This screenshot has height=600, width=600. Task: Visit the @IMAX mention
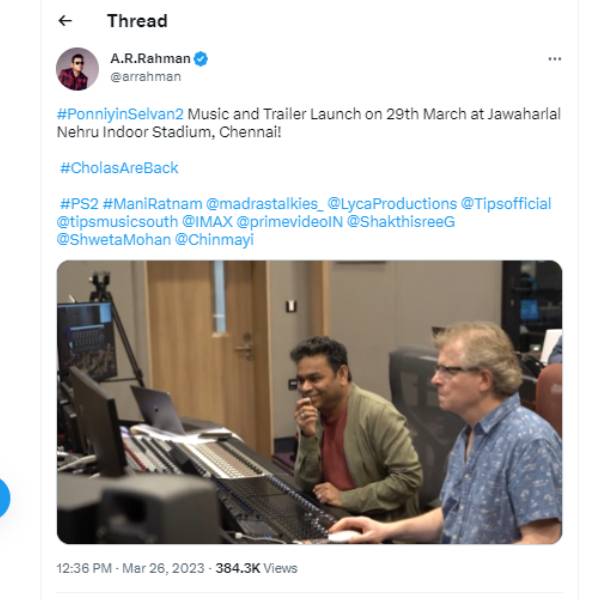pos(207,222)
